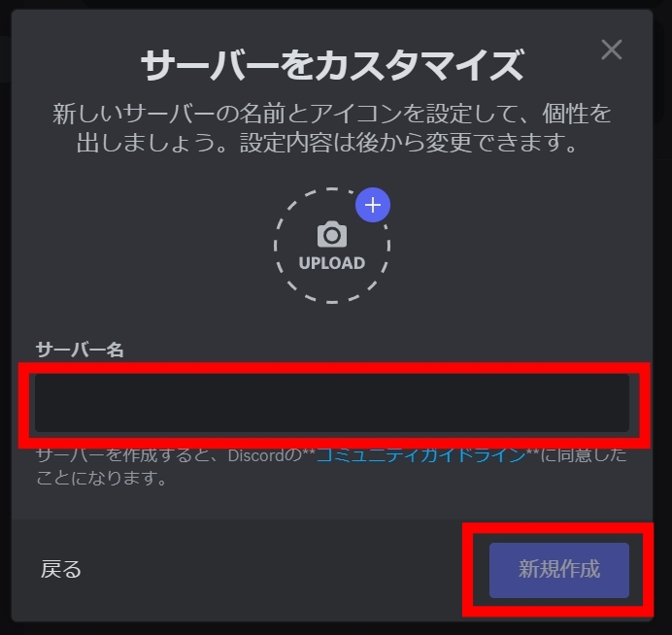
Task: Open the コミュニティガイドライン link
Action: (420, 455)
